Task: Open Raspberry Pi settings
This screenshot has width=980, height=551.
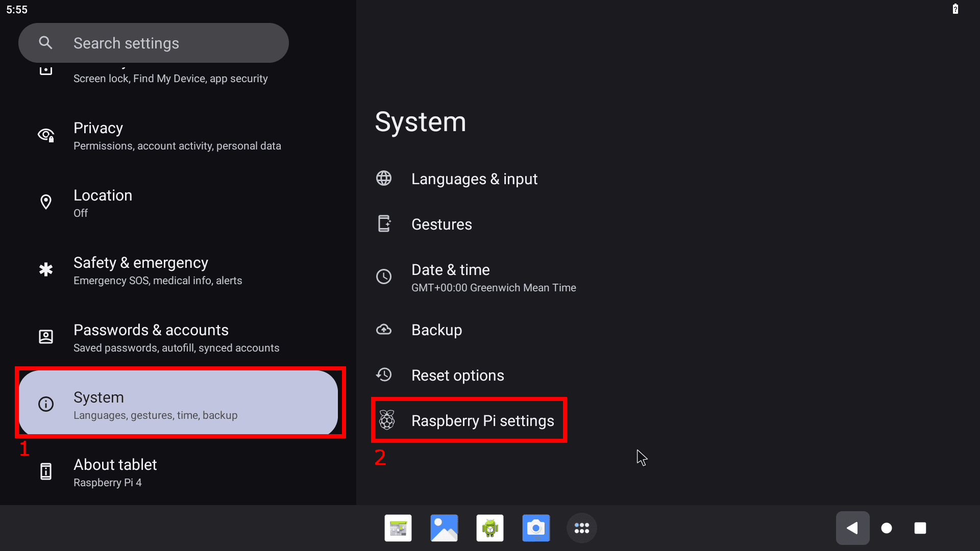Action: point(668,420)
